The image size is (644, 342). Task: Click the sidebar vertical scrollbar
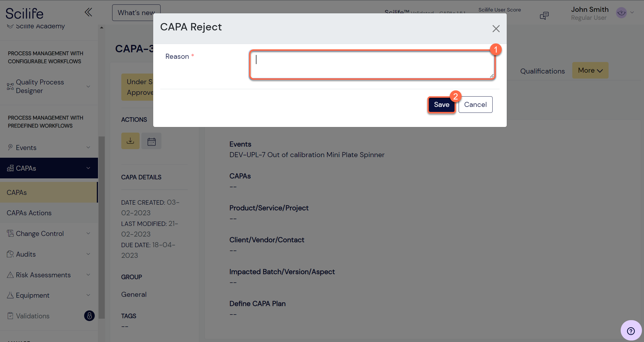(102, 227)
